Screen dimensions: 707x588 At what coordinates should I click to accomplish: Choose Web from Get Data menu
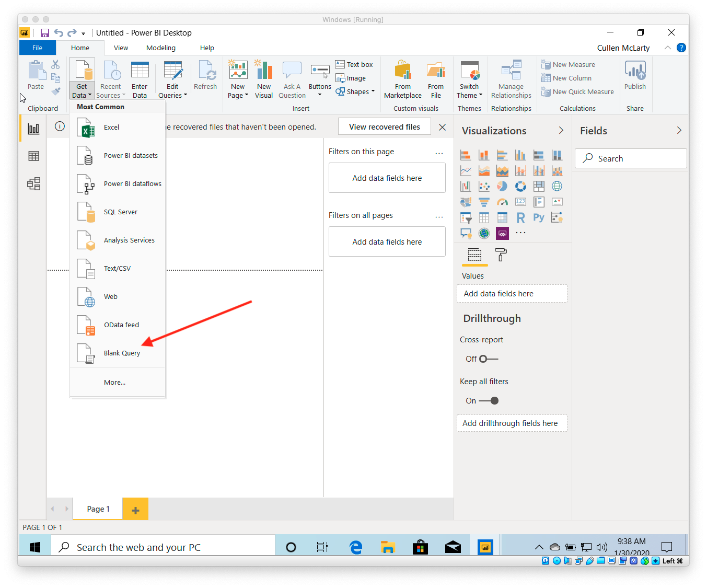(x=118, y=297)
